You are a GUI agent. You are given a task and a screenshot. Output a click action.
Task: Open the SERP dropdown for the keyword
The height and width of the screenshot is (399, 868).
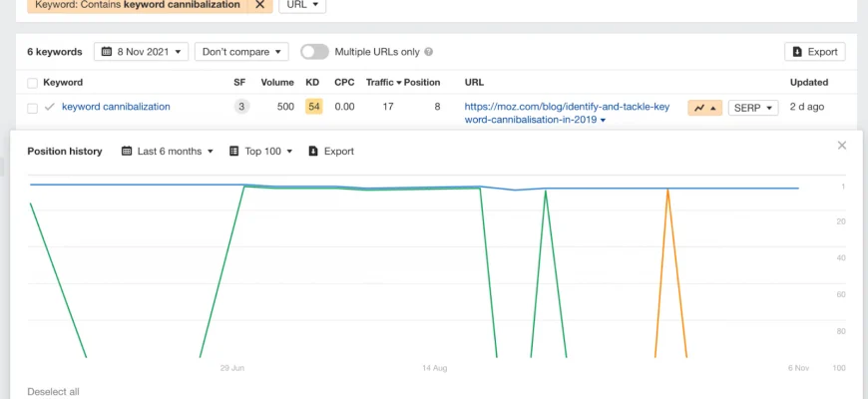click(x=752, y=108)
